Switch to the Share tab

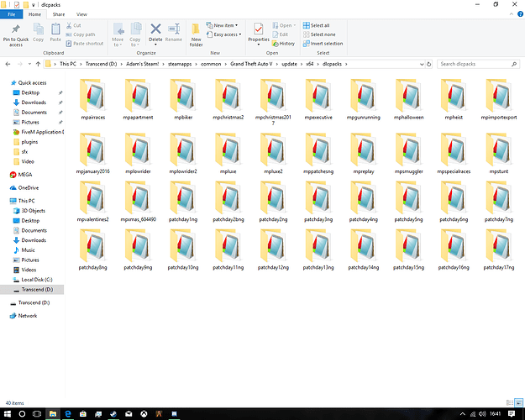(59, 14)
